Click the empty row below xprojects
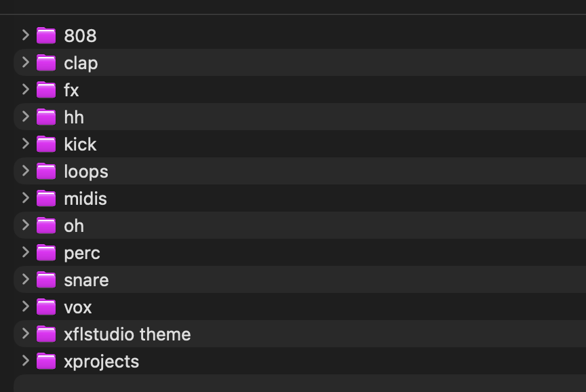Screen dimensions: 586x392 coord(300,384)
